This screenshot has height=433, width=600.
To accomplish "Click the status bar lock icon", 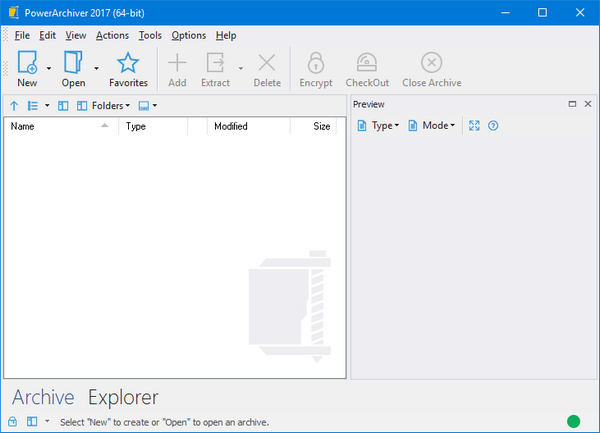I will point(13,422).
